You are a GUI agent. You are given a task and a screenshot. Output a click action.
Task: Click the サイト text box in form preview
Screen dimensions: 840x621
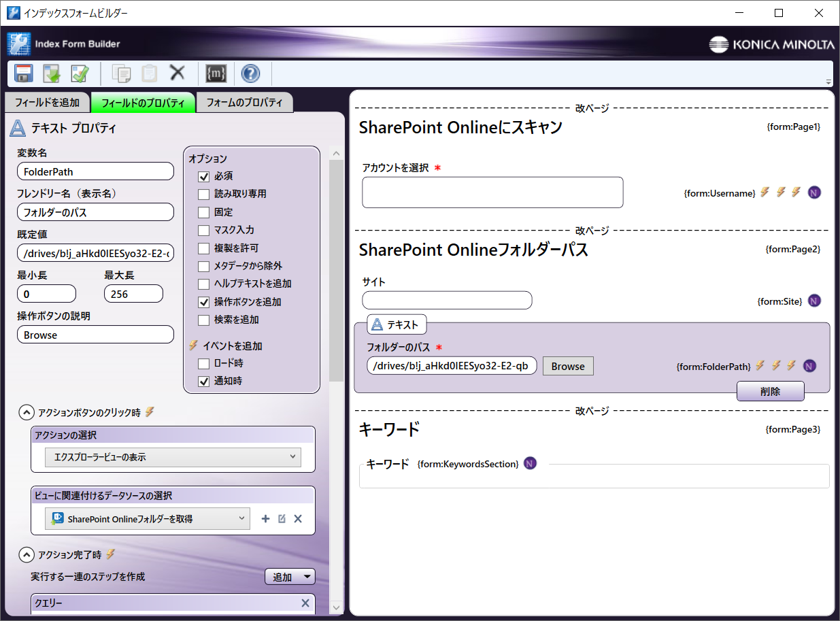(447, 300)
